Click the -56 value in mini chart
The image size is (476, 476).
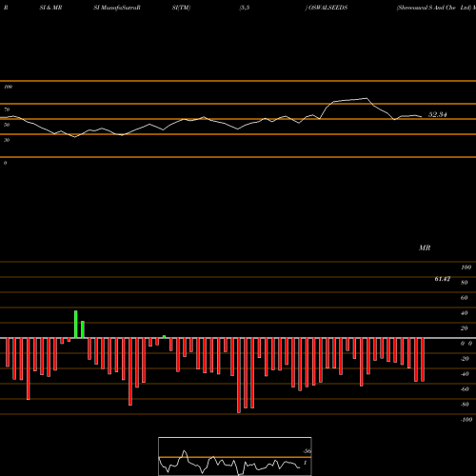[x=307, y=451]
